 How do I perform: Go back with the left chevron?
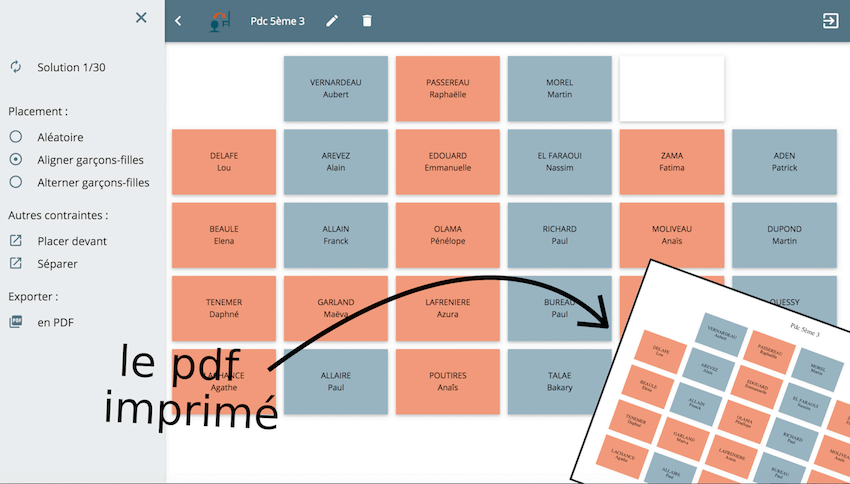(178, 21)
